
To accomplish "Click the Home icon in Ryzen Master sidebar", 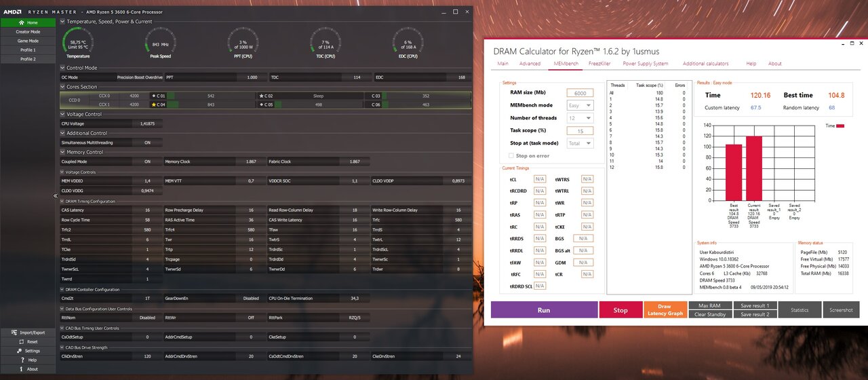I will [x=21, y=22].
